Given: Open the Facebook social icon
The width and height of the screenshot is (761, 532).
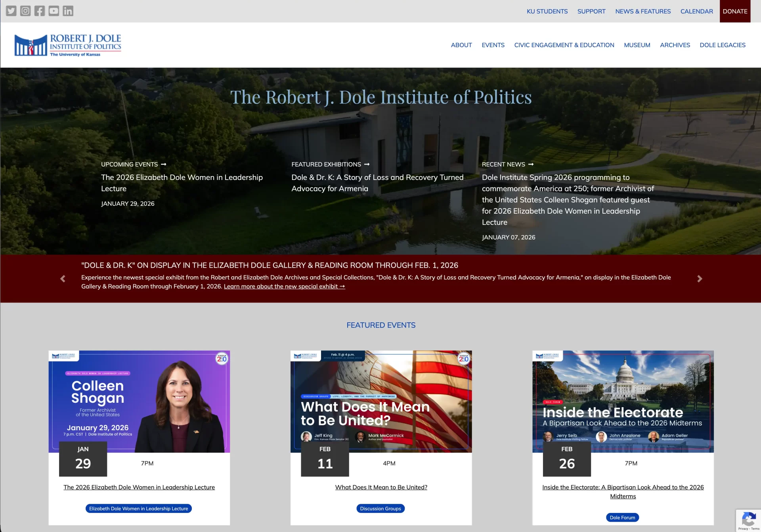Looking at the screenshot, I should click(40, 11).
